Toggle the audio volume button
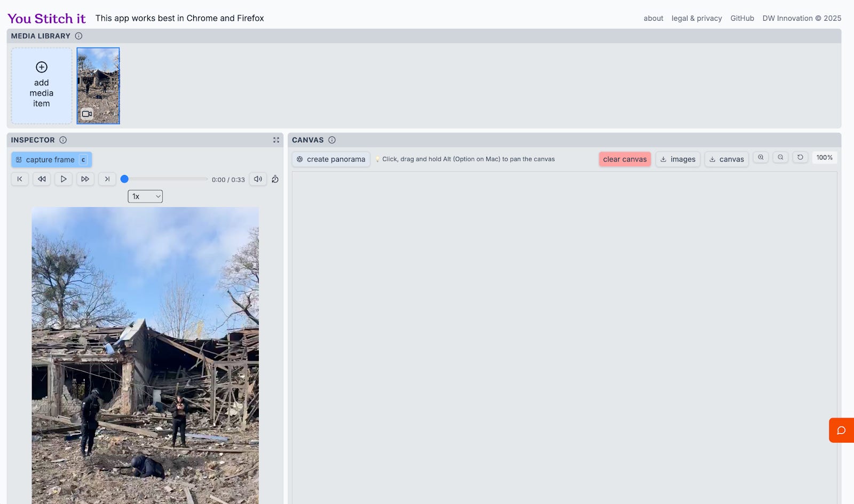854x504 pixels. [258, 179]
